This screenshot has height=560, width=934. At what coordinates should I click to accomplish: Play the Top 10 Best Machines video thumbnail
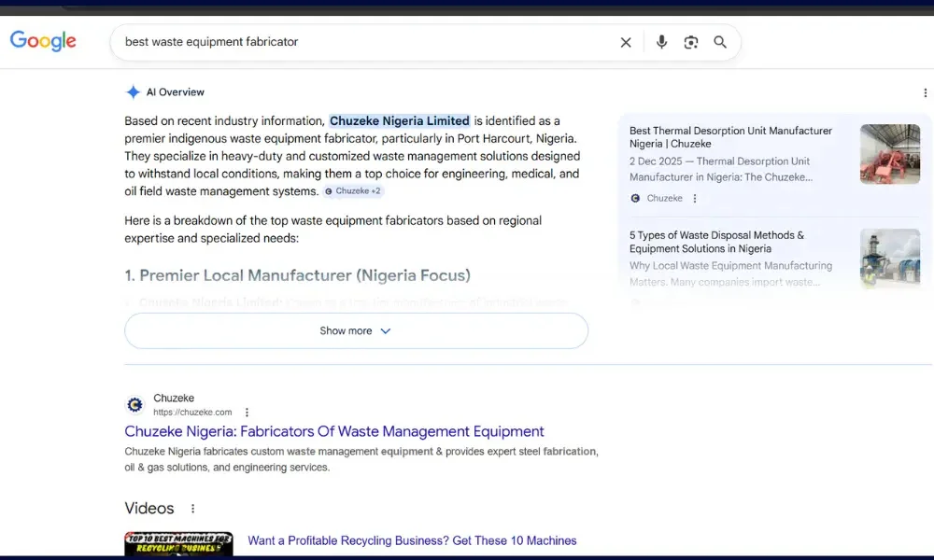click(178, 543)
